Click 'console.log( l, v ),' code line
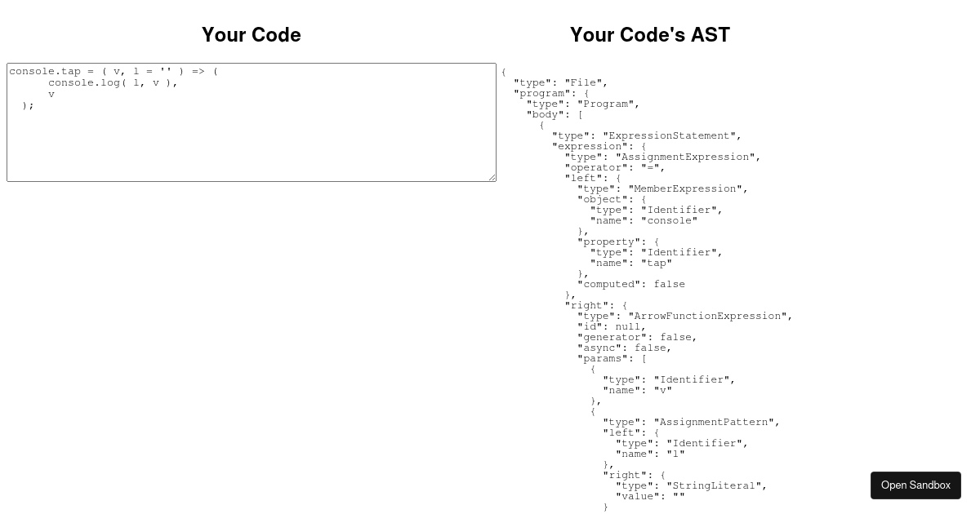Screen dimensions: 980x514 [113, 82]
